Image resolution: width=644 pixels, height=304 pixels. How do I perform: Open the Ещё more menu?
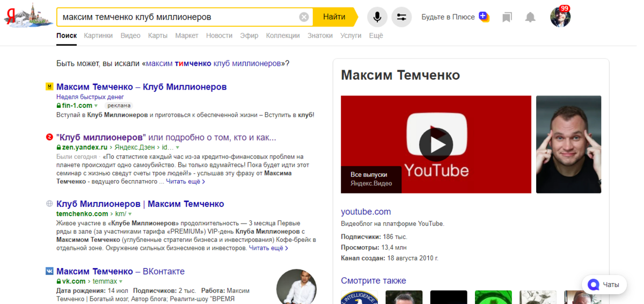click(376, 35)
